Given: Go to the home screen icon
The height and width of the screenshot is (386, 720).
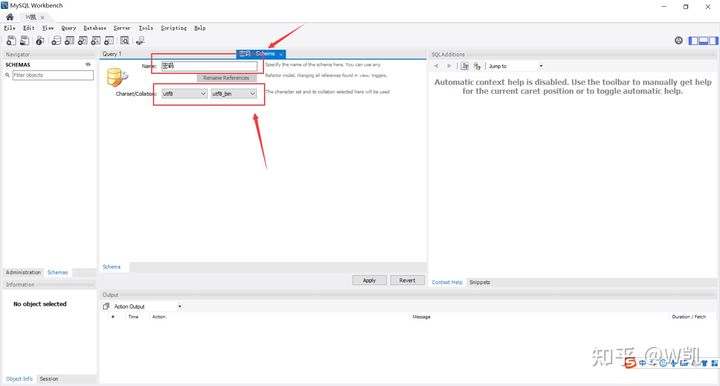Looking at the screenshot, I should coord(10,17).
